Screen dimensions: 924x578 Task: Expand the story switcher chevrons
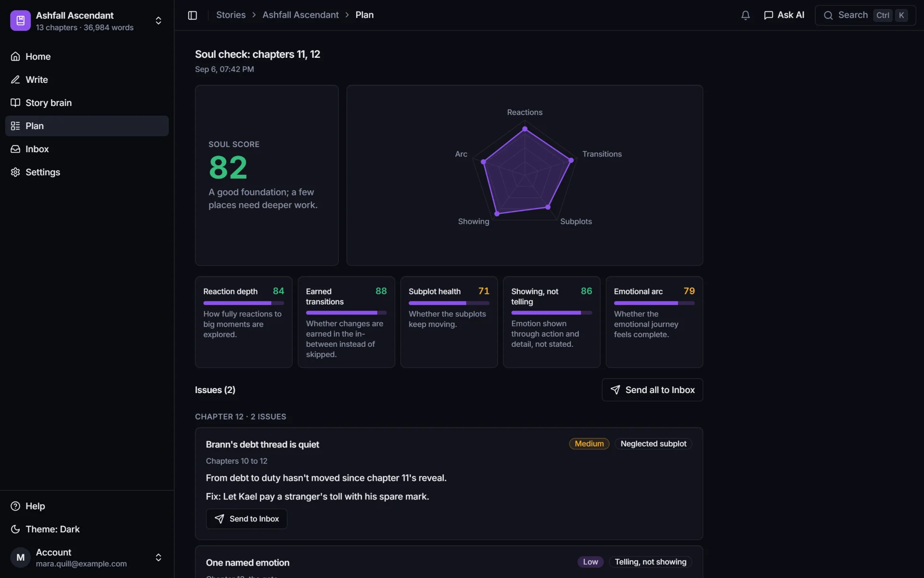tap(158, 21)
